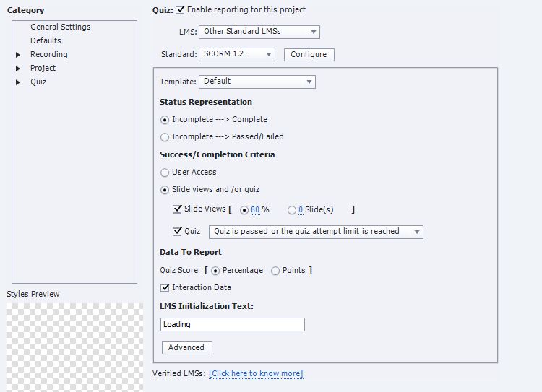Select Incomplete to Complete status option
542x392 pixels.
165,120
